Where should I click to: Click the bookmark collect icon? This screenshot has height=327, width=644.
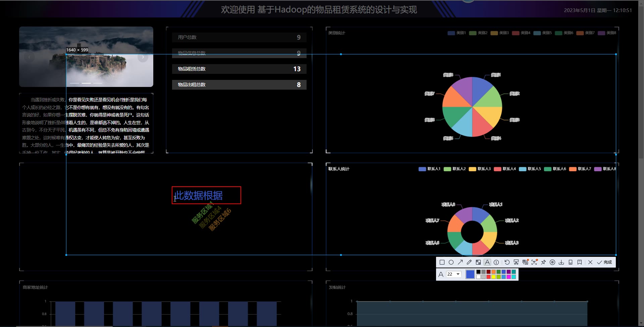[x=580, y=262]
